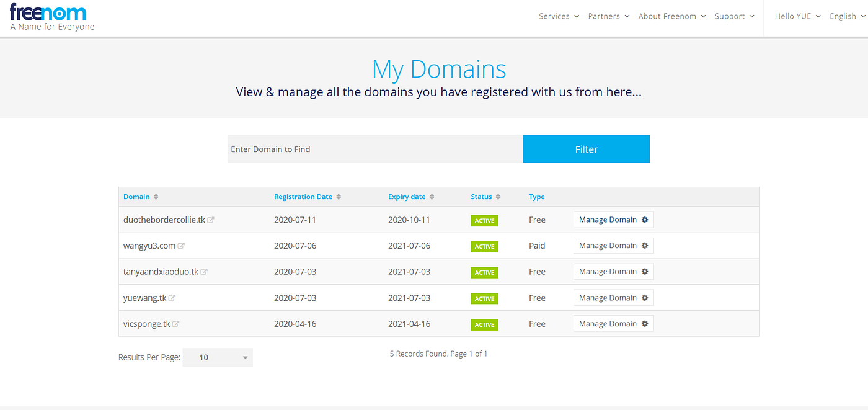Open the Support menu
The image size is (868, 410).
(x=735, y=16)
